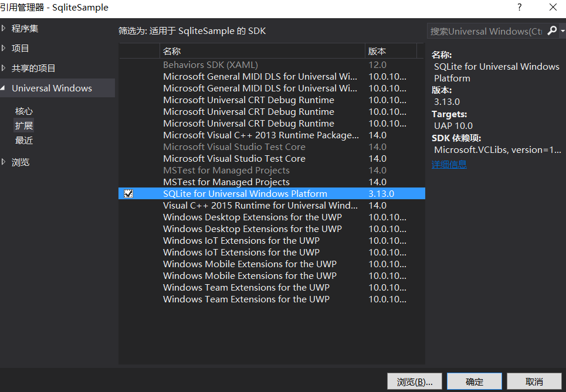Click Microsoft.VCLibs dependency text
Viewport: 566px width, 392px height.
click(x=497, y=149)
